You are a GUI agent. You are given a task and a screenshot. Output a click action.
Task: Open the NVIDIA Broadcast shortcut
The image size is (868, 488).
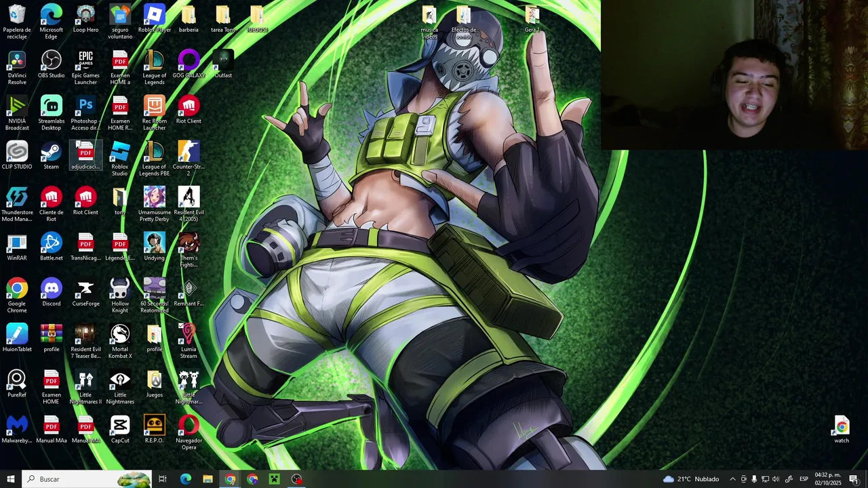17,113
